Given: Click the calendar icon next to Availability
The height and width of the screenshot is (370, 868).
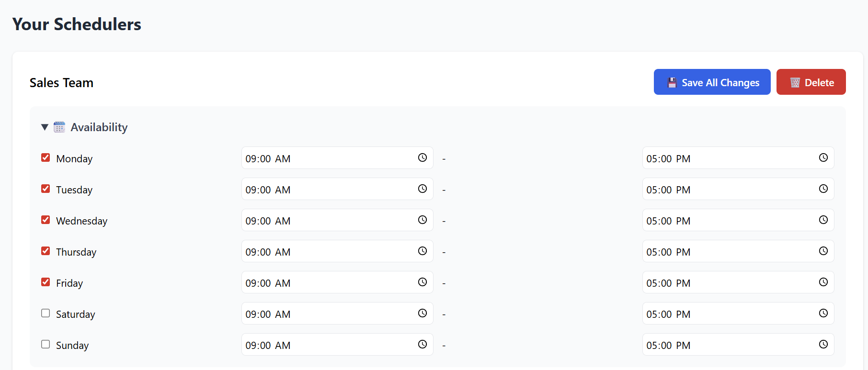Looking at the screenshot, I should point(59,126).
